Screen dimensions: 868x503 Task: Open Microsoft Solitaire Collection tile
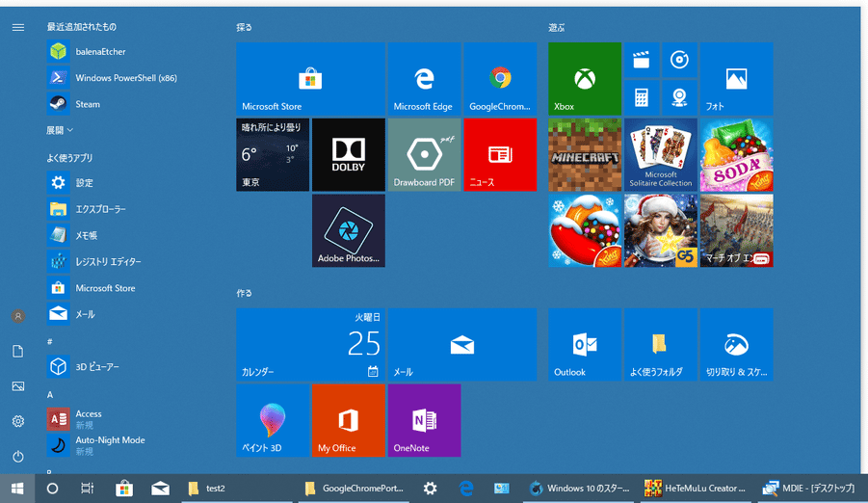pos(661,154)
